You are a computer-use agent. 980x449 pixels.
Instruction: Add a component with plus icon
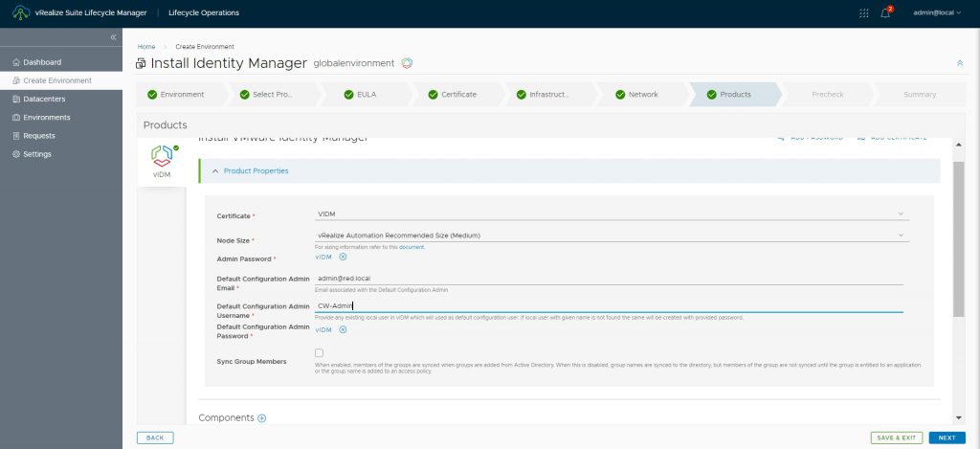click(x=262, y=418)
